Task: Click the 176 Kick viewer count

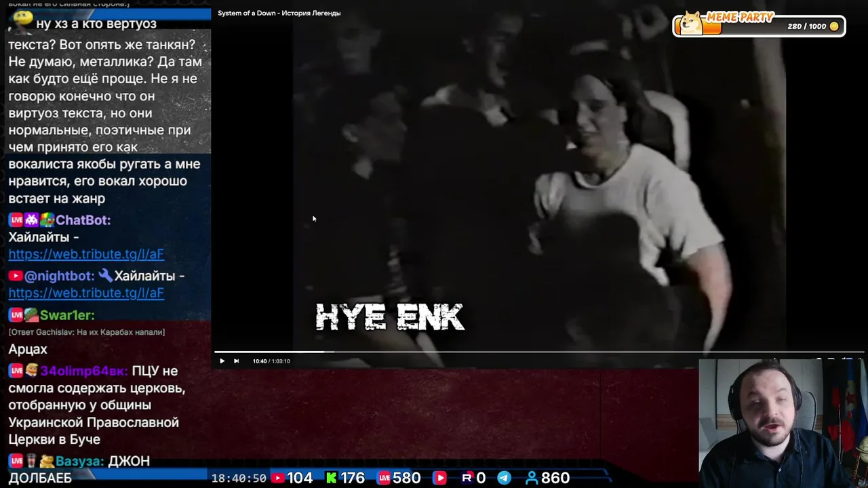Action: point(353,478)
